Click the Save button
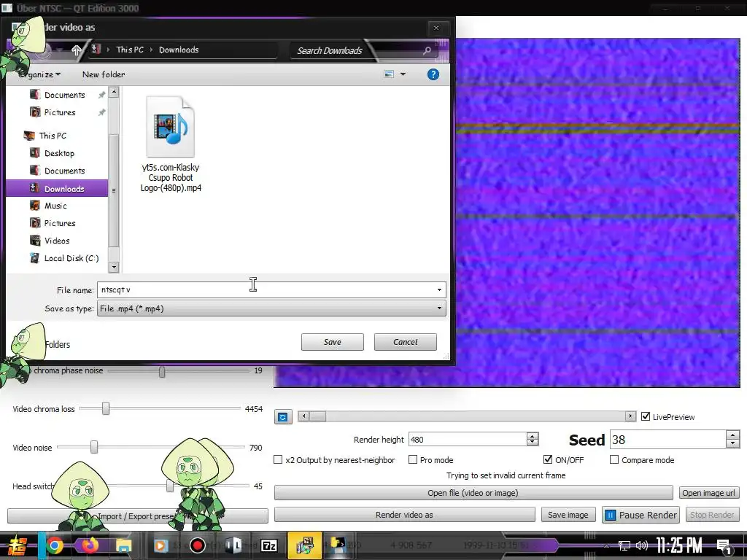 click(333, 342)
